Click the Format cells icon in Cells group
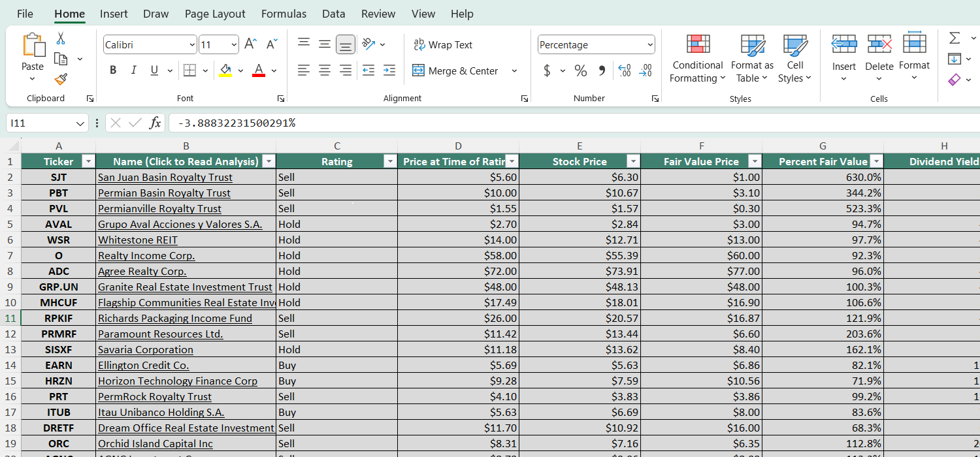Screen dimensions: 980x457 click(x=914, y=44)
